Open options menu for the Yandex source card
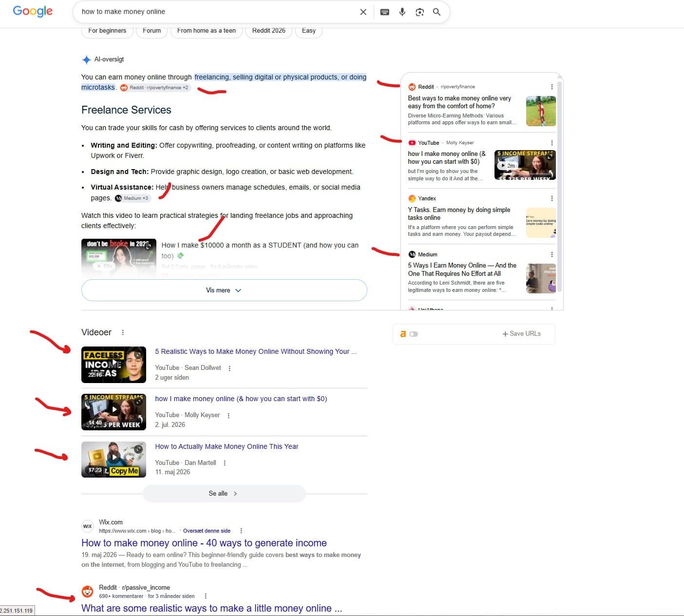 click(x=551, y=198)
